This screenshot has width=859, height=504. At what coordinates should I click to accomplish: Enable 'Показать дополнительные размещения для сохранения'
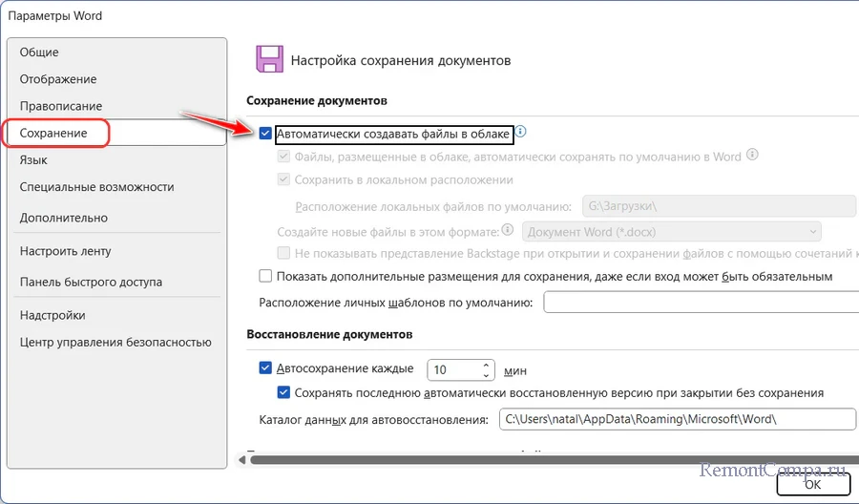tap(266, 276)
